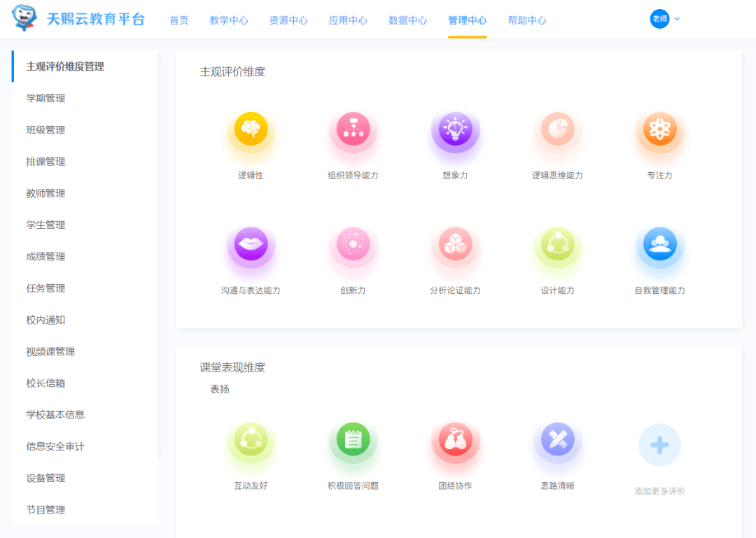Click the 积极回答问题 notepad icon

[353, 439]
